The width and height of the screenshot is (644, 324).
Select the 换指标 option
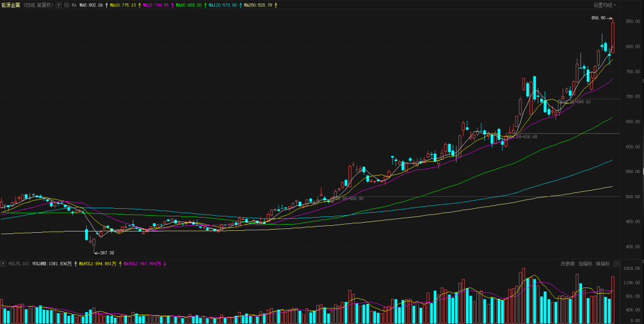(602, 264)
